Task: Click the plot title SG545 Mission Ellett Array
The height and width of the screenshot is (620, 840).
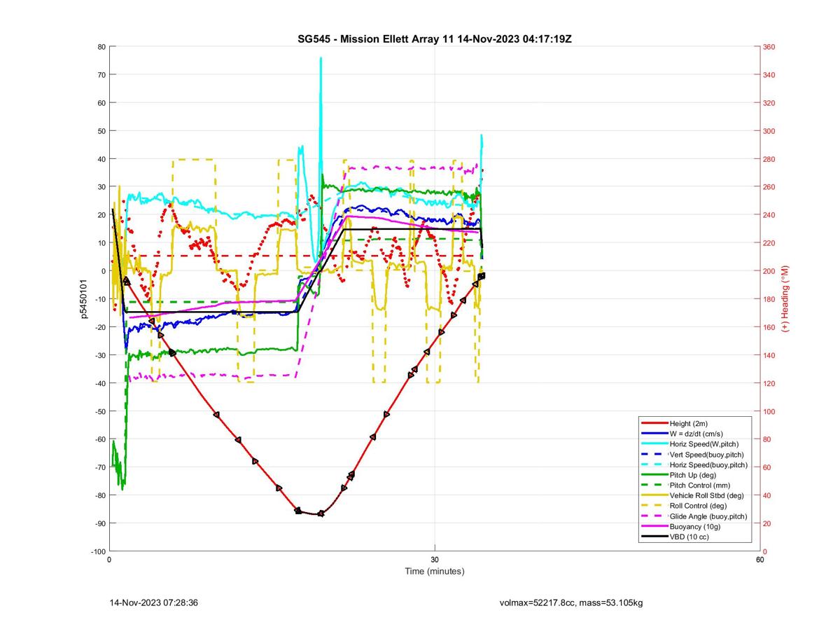Action: click(x=435, y=39)
